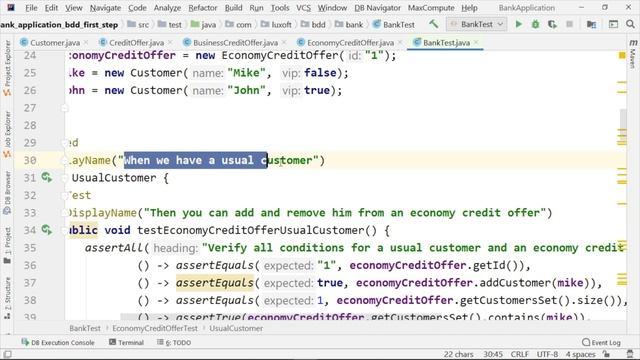The image size is (640, 360).
Task: Open Project Explorer side panel
Action: point(7,68)
